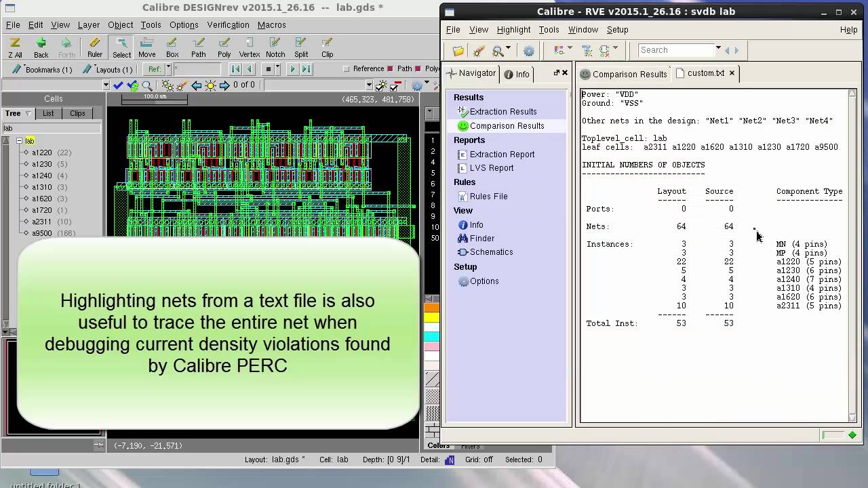Select the Split tool
Viewport: 868px width, 488px height.
point(301,47)
